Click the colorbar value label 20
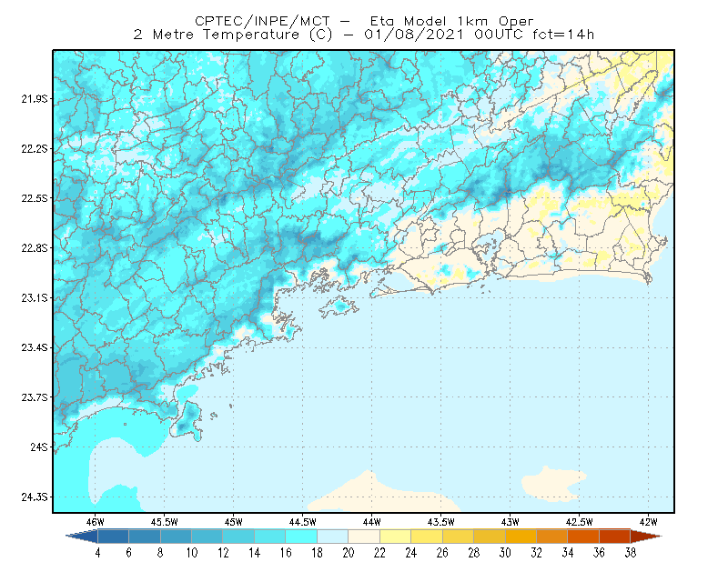The image size is (728, 562). coord(349,553)
